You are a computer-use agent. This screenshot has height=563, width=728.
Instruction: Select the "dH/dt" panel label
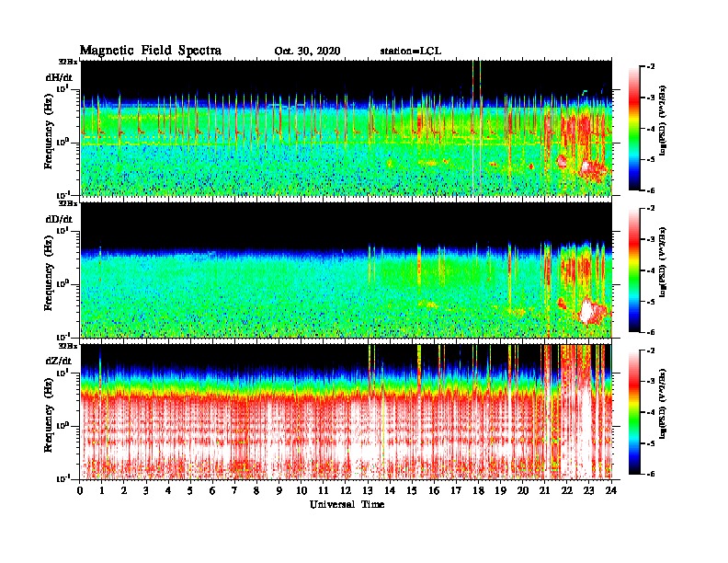[59, 77]
